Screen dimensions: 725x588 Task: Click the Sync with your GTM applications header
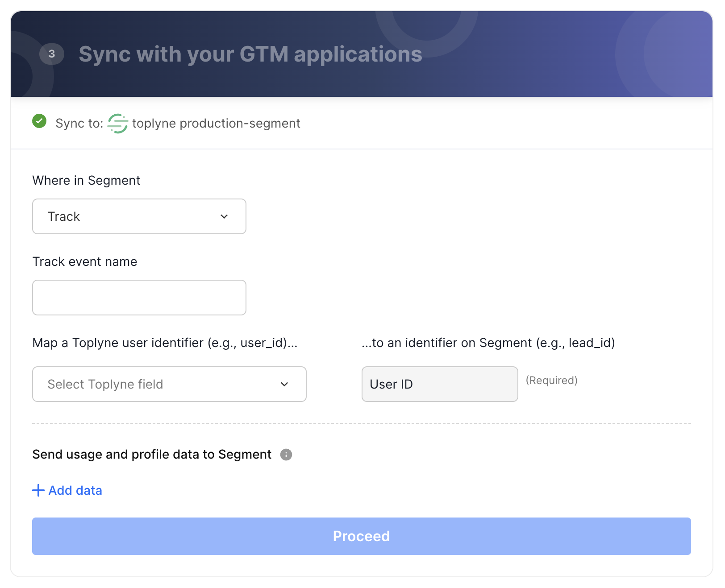(x=250, y=54)
